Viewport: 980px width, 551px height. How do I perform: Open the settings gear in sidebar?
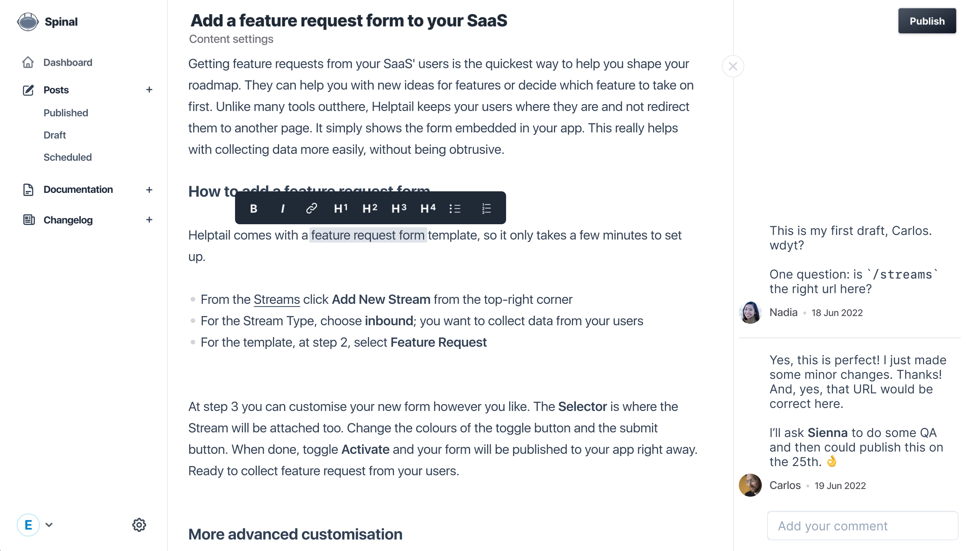[x=139, y=525]
